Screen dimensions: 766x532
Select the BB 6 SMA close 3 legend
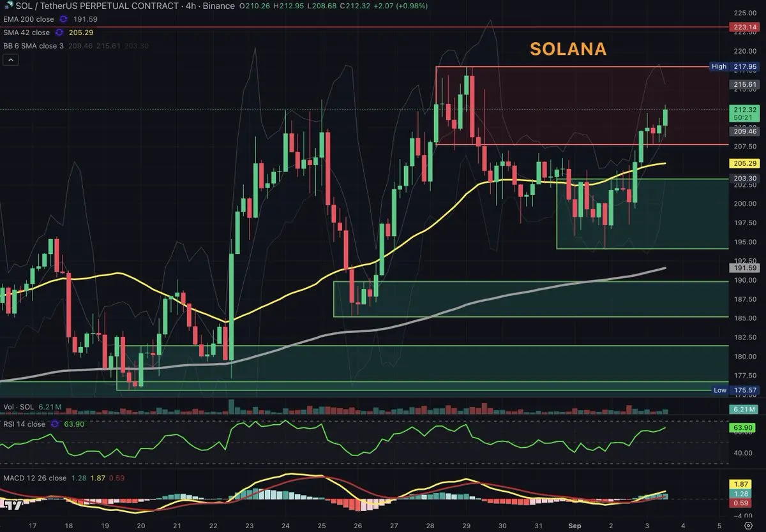pyautogui.click(x=33, y=46)
